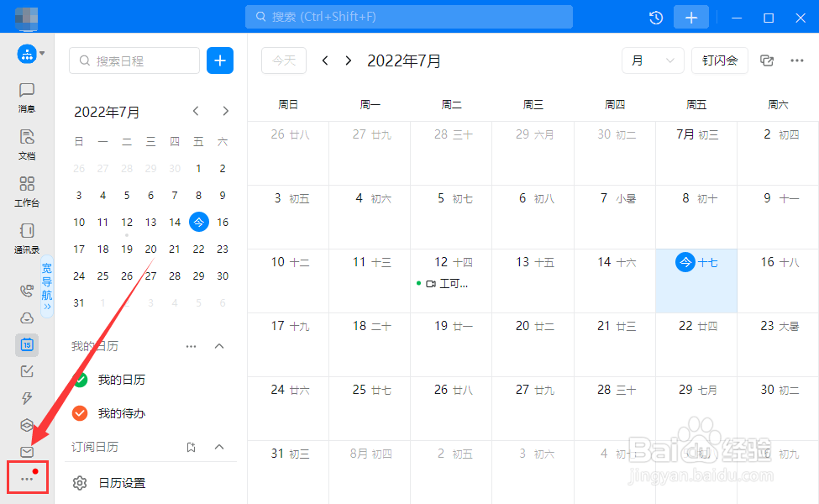Click the 今天 button in the toolbar
Image resolution: width=819 pixels, height=504 pixels.
tap(284, 60)
